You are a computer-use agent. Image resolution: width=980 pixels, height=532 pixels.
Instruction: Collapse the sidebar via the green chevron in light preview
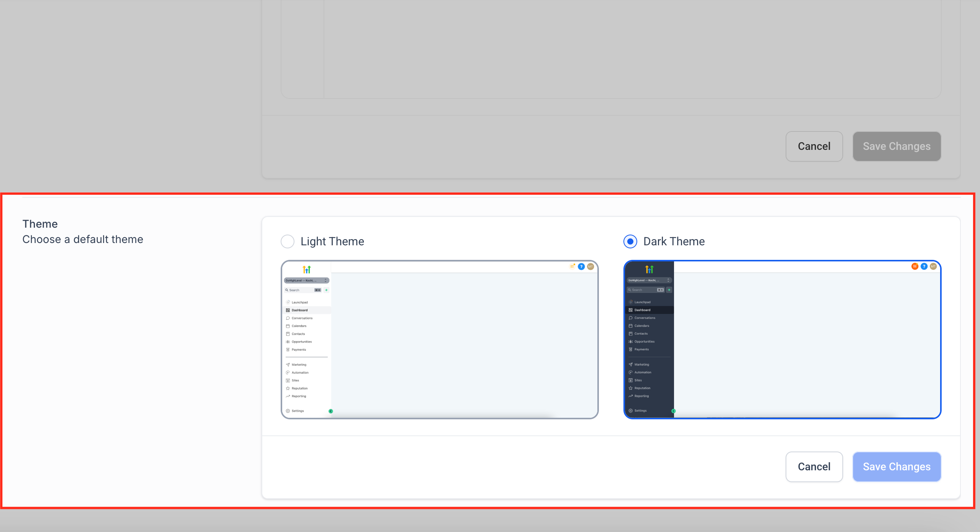(331, 411)
